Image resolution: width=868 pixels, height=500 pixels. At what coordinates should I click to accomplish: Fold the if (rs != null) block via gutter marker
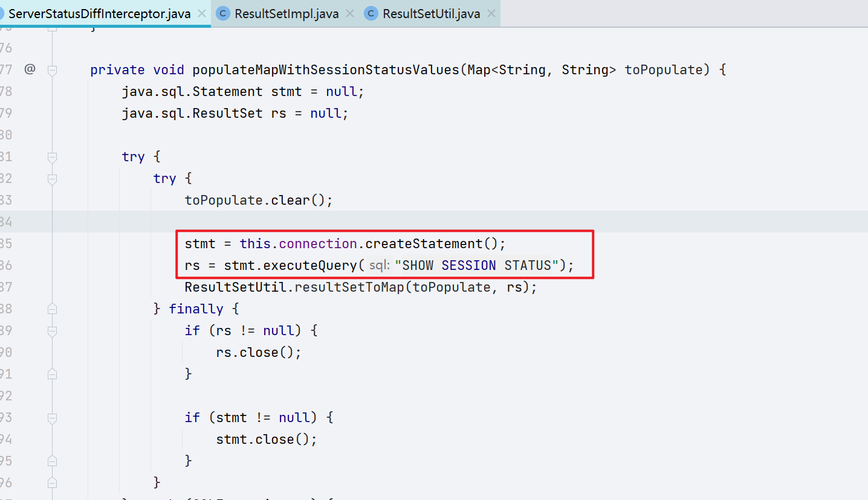[52, 330]
